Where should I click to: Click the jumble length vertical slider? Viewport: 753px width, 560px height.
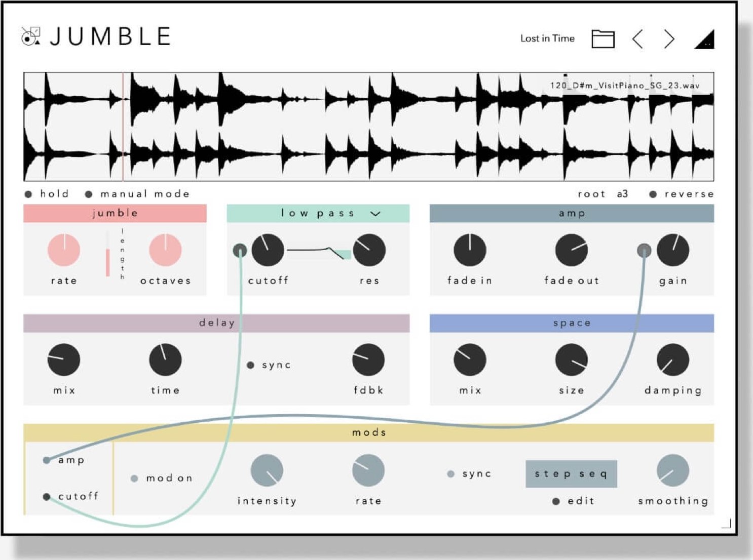107,254
